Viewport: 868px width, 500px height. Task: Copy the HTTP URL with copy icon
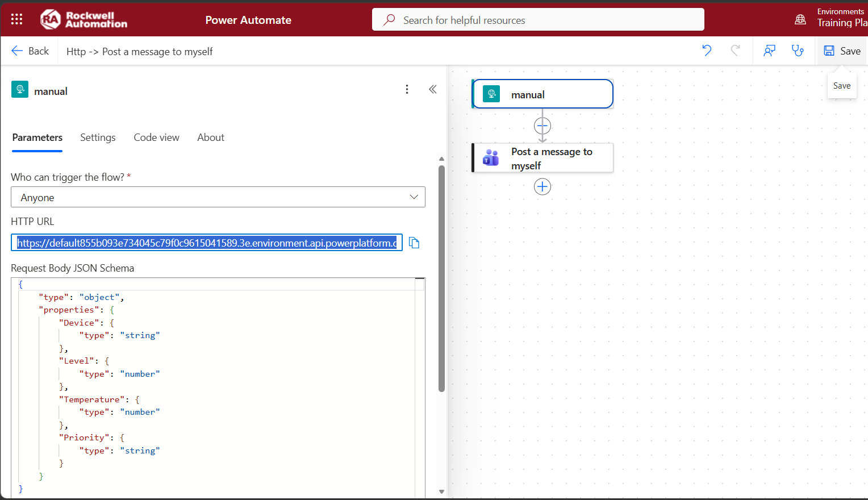[414, 243]
